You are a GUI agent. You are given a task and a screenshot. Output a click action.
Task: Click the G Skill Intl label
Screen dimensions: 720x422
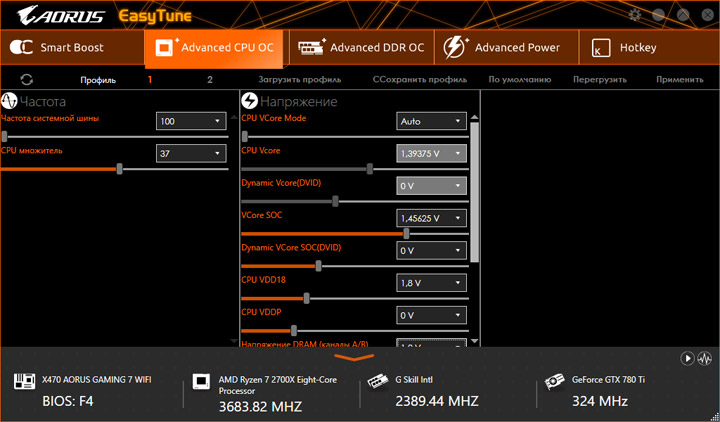tap(414, 380)
